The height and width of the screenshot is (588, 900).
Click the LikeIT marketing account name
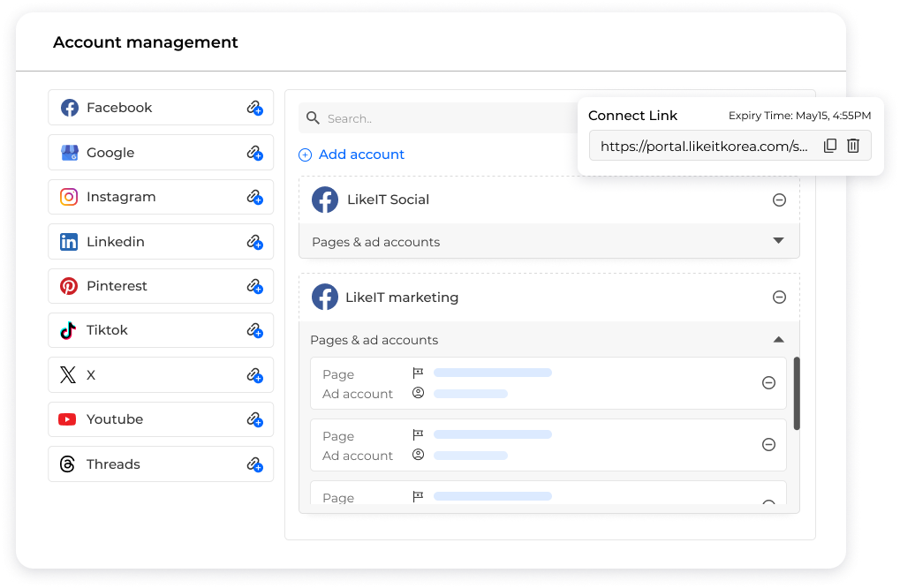point(402,298)
